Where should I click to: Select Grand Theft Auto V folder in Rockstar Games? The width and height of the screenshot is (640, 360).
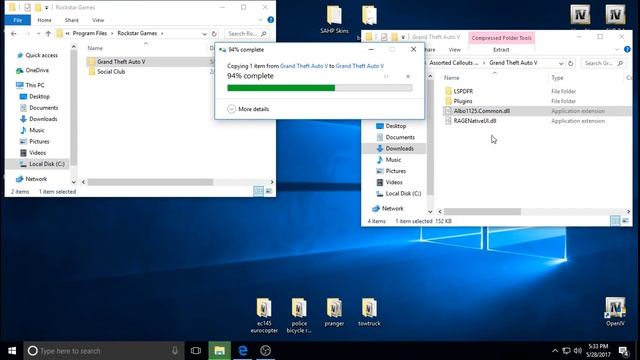point(121,62)
